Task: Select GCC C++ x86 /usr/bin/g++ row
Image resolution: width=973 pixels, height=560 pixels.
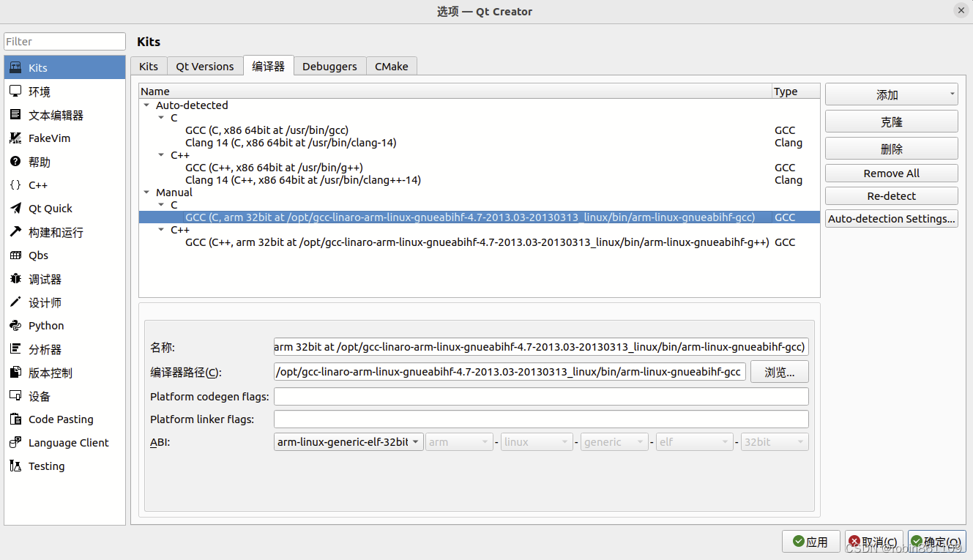Action: tap(480, 168)
